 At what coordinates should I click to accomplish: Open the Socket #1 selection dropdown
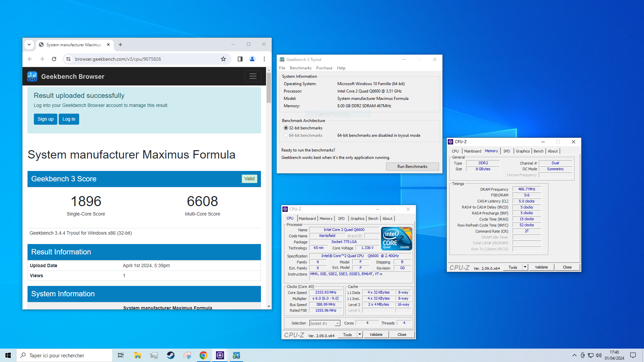click(x=325, y=323)
